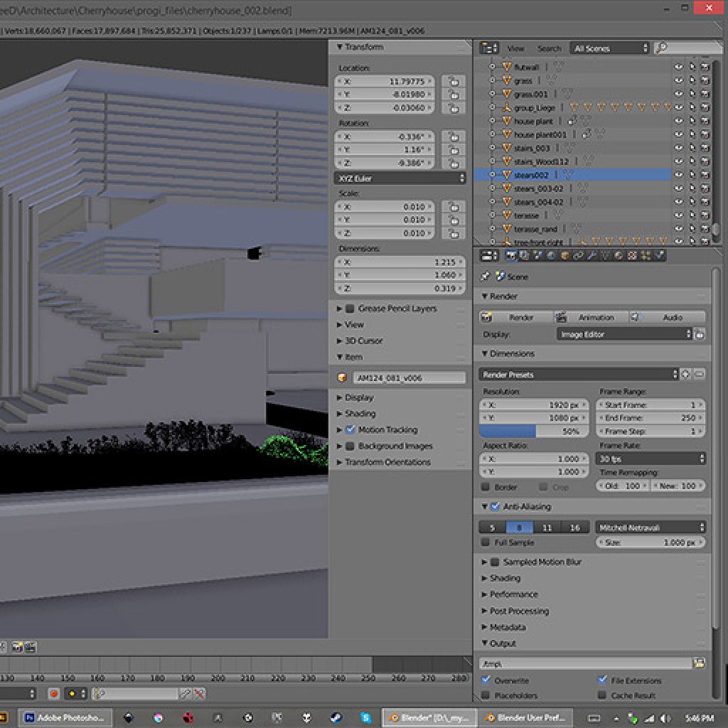
Task: Lock the X location lock icon
Action: [x=453, y=82]
